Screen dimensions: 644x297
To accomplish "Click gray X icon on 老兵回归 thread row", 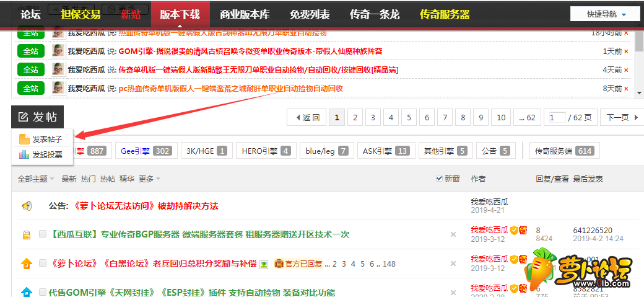I will point(453,264).
